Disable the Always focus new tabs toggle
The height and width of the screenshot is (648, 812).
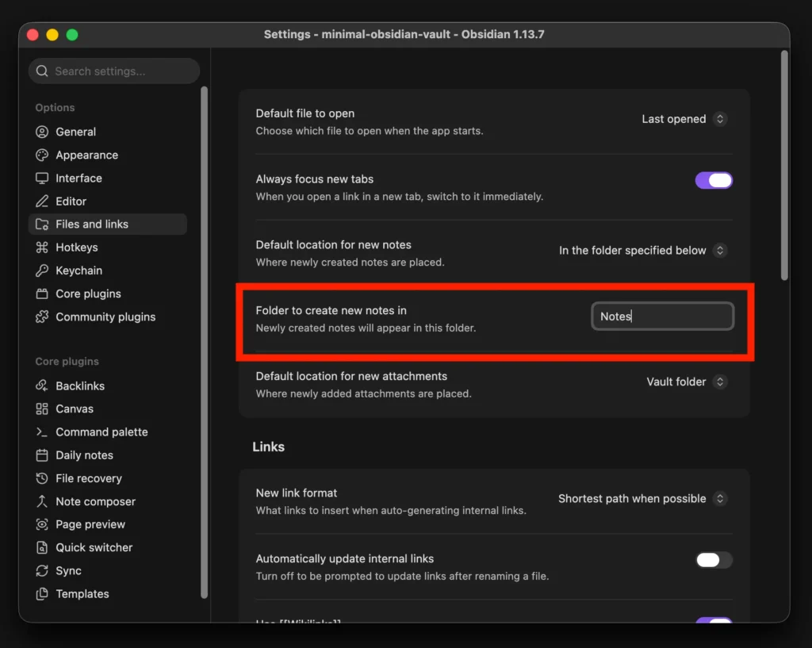point(714,180)
